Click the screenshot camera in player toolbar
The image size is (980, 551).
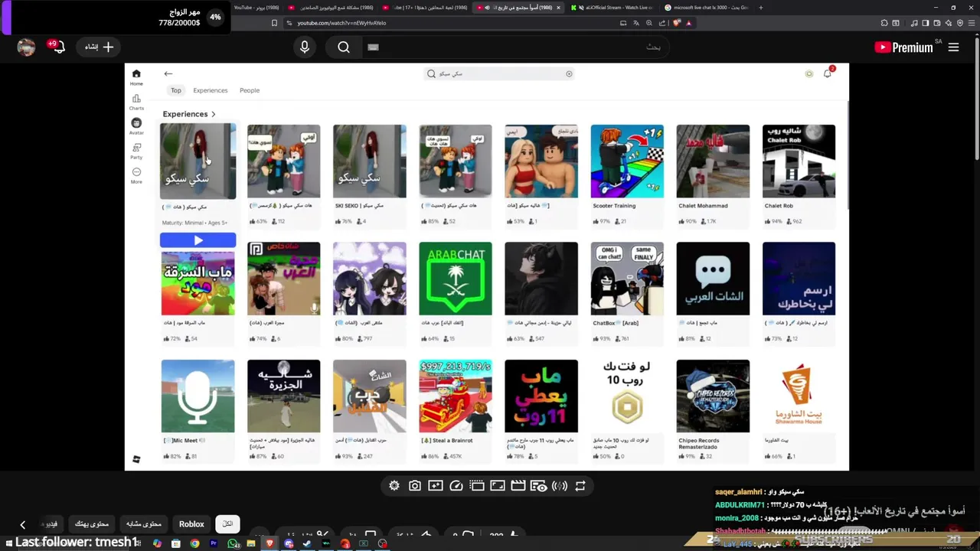point(415,486)
